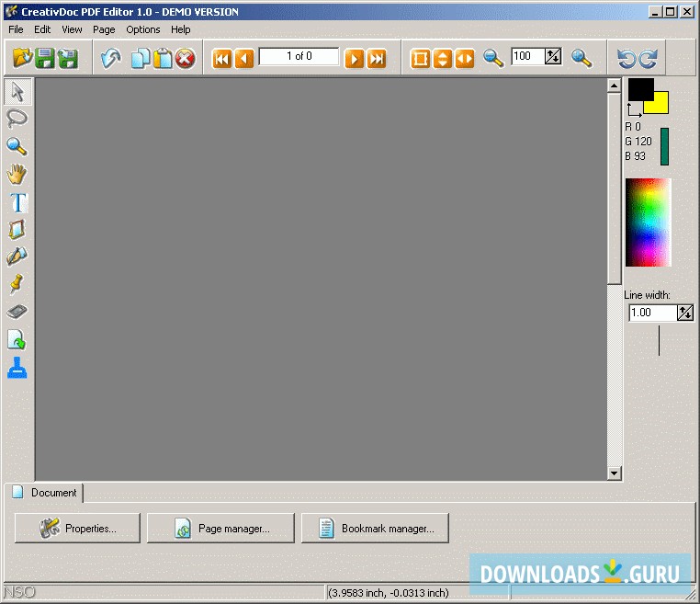Open the File menu
Screen dimensions: 700x604
(16, 29)
